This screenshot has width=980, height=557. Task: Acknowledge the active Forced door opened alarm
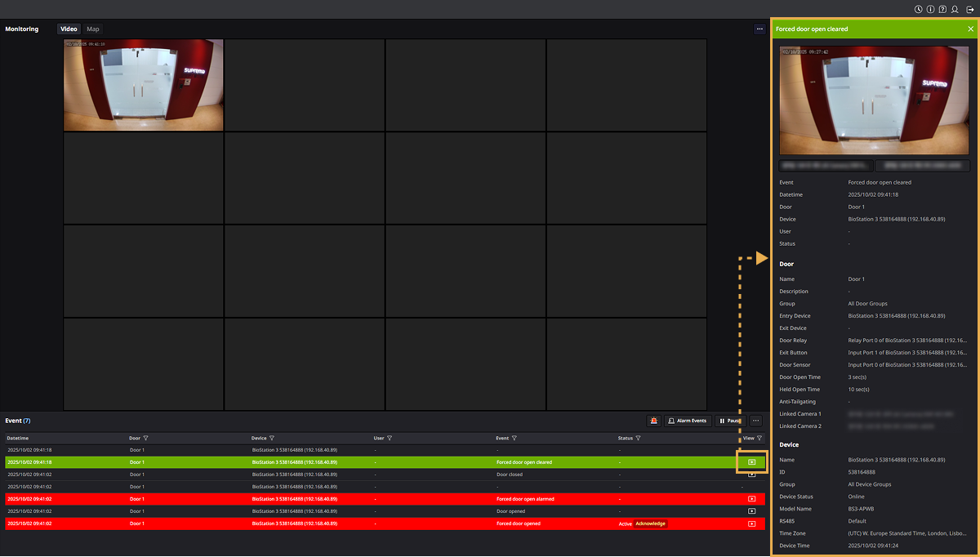point(651,524)
